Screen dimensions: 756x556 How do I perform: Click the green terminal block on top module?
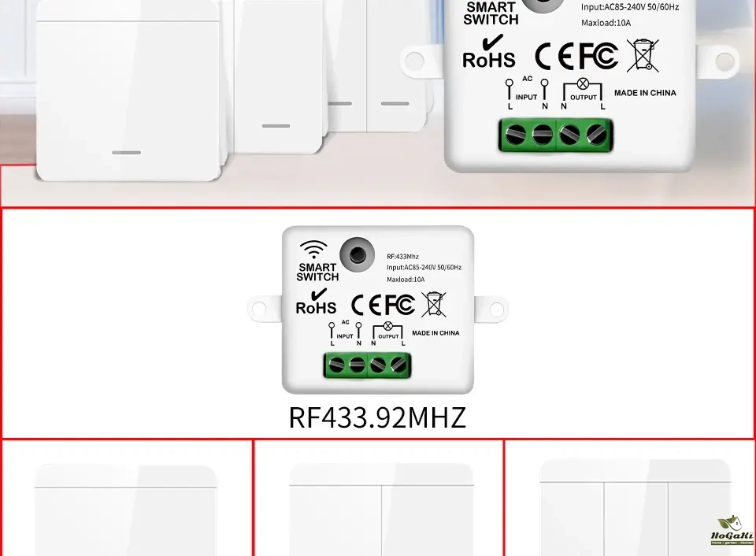556,135
